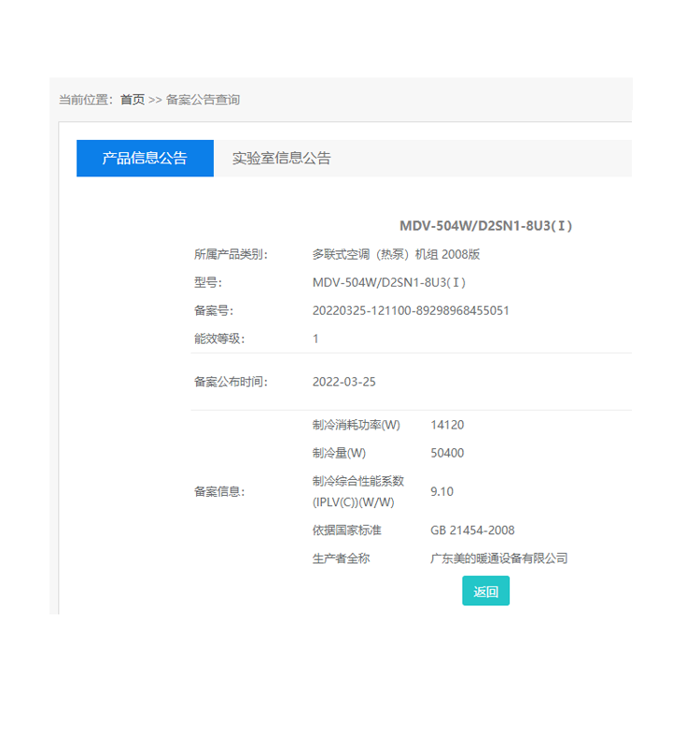Click the 制冷消耗功率(W) label
The width and height of the screenshot is (700, 747).
tap(357, 425)
